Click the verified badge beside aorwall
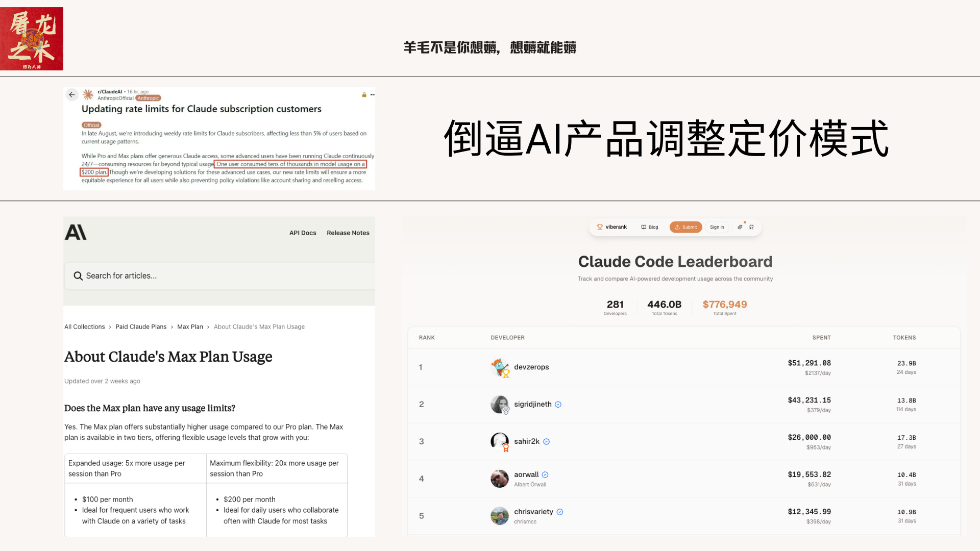Viewport: 980px width, 551px height. pos(545,475)
